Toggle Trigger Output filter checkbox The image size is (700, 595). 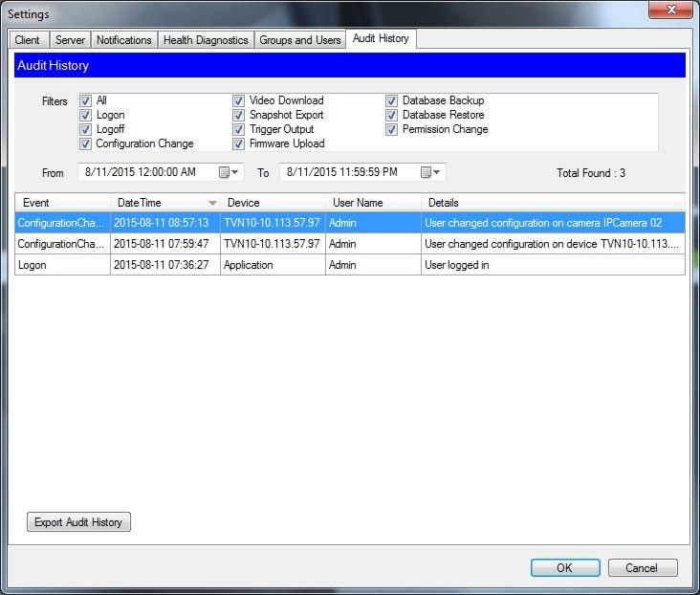click(238, 129)
